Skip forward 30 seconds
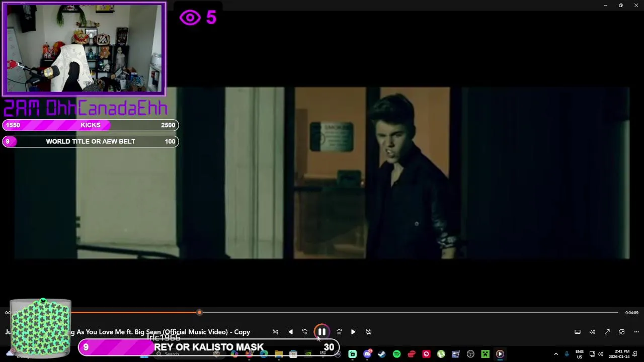The image size is (644, 362). pos(339,332)
